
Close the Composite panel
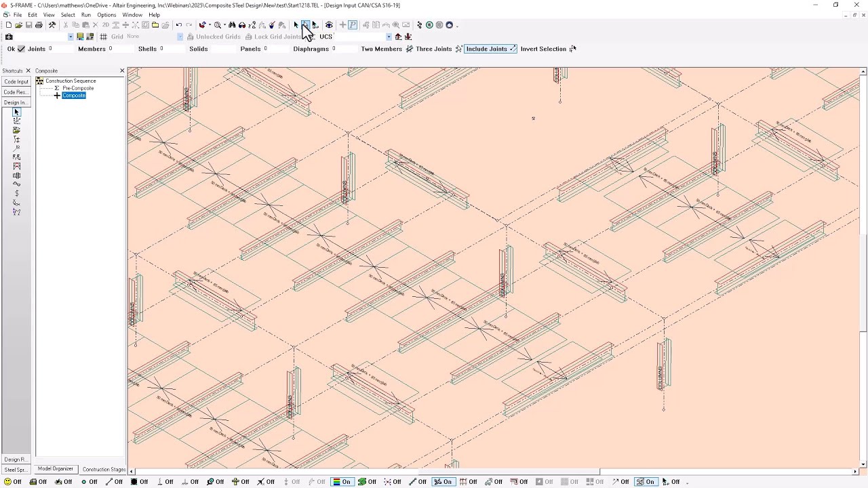(x=122, y=70)
